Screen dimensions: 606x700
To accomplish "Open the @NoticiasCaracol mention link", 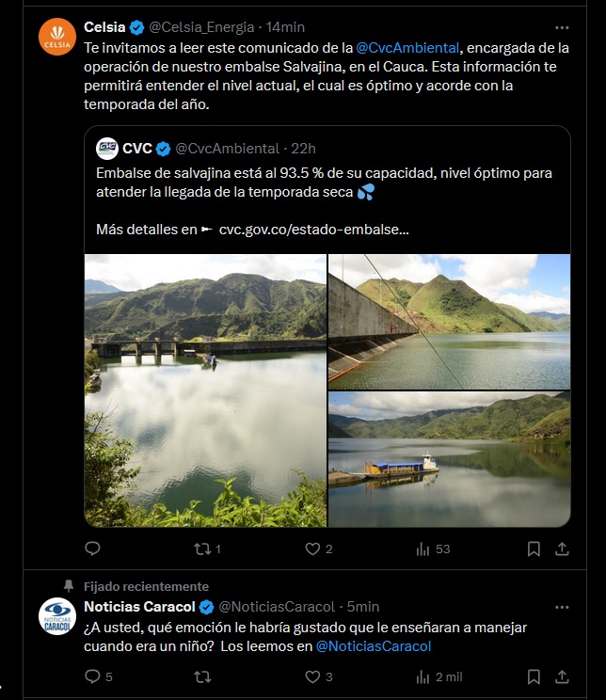I will coord(374,646).
